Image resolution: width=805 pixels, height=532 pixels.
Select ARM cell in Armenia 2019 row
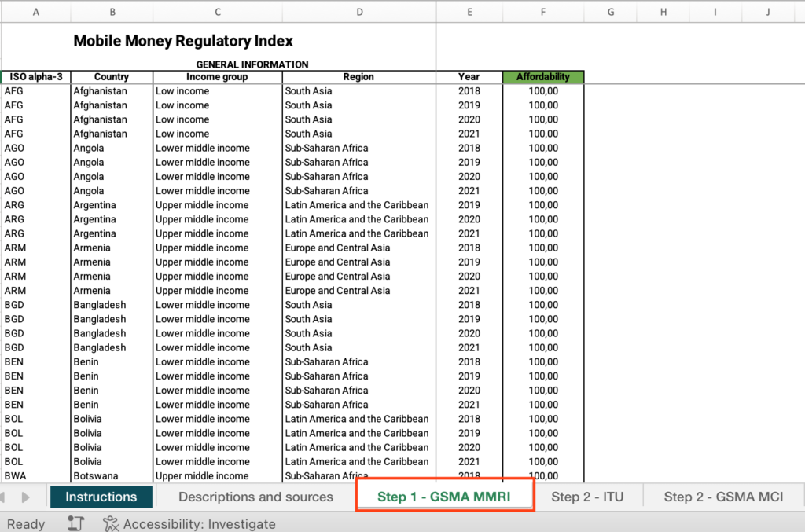tap(36, 262)
